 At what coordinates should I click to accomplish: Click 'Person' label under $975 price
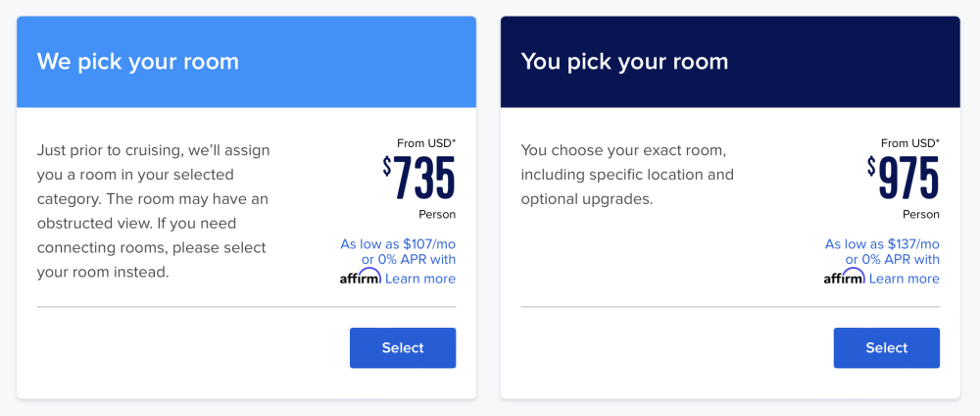(x=920, y=215)
